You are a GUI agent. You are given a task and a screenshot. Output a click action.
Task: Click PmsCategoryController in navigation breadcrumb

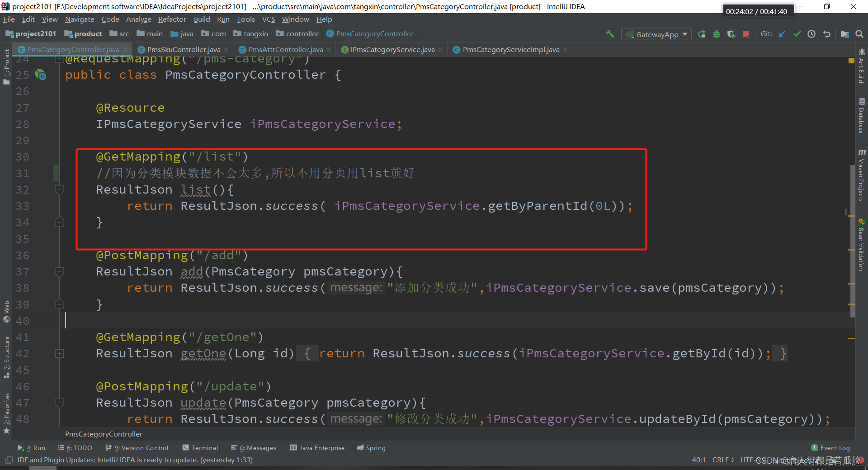point(370,34)
